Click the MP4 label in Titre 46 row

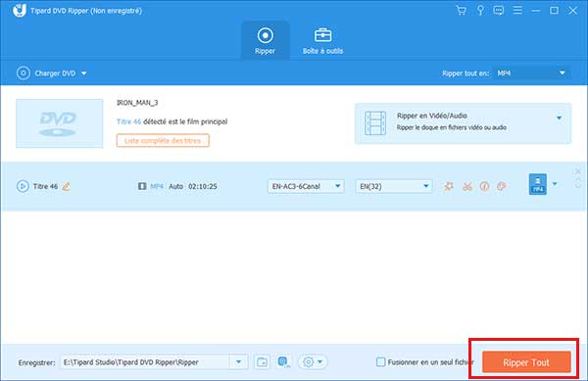tap(157, 186)
